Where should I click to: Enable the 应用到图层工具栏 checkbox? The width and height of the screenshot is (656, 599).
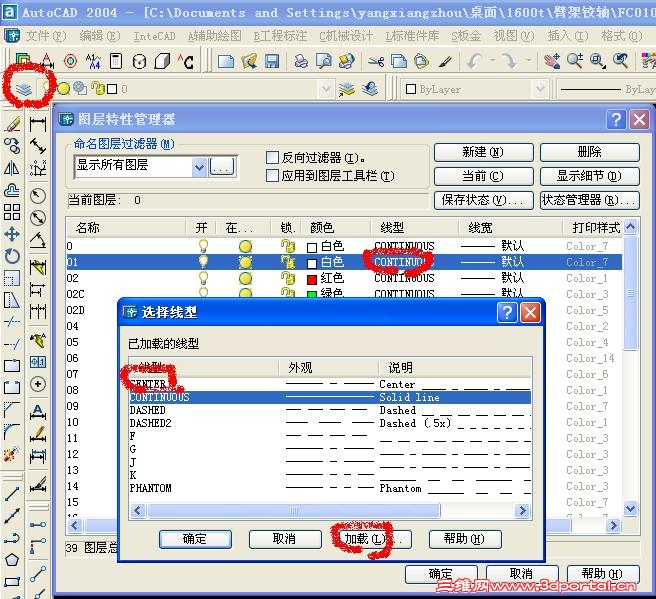272,176
